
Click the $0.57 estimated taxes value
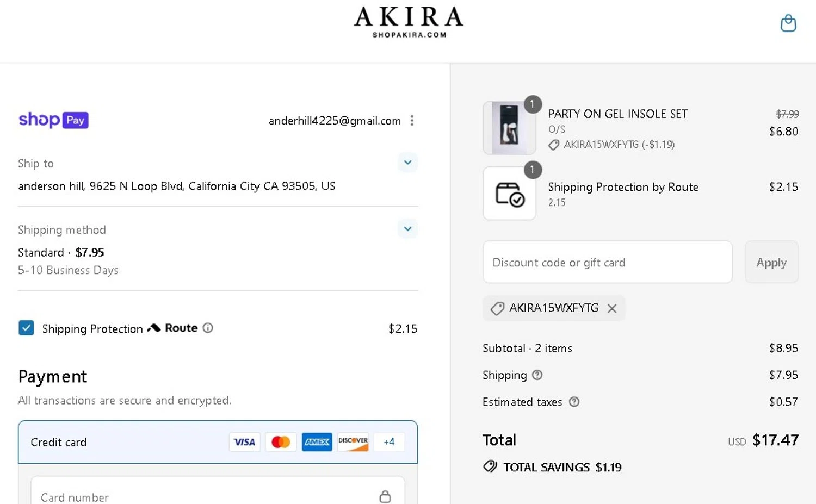[x=783, y=402]
